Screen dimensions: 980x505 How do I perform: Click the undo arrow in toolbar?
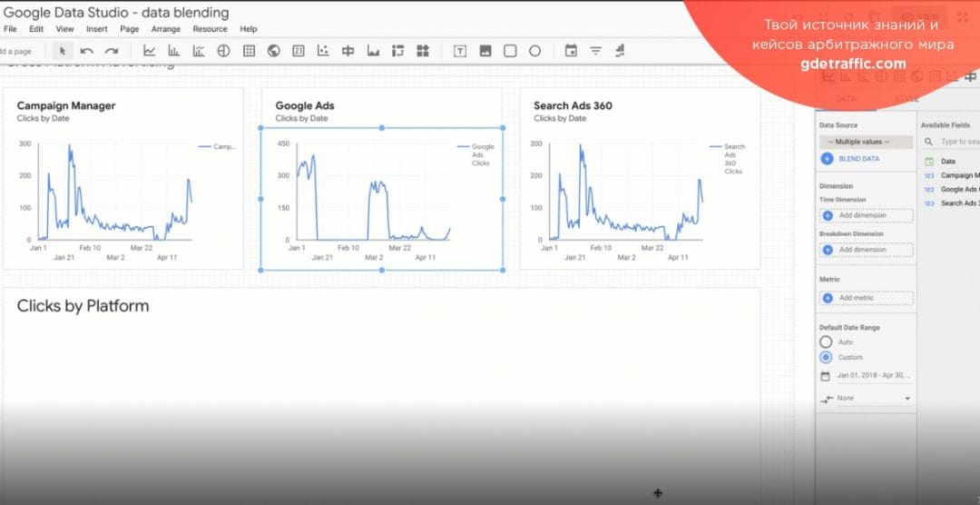pyautogui.click(x=87, y=52)
